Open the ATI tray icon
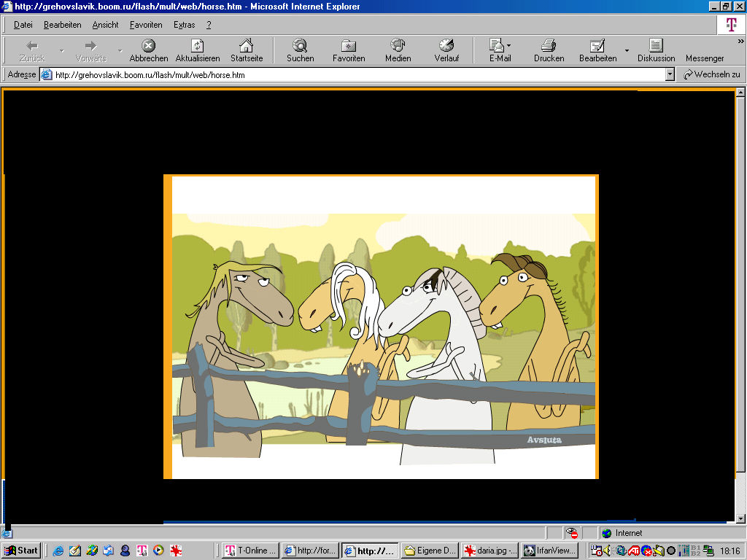The height and width of the screenshot is (560, 747). pos(634,551)
